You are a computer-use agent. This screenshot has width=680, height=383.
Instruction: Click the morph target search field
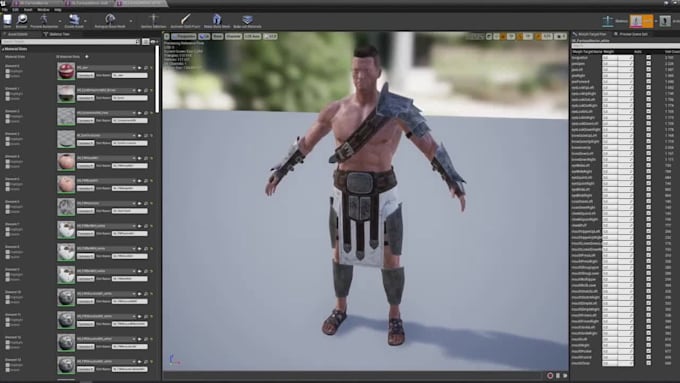pos(625,46)
